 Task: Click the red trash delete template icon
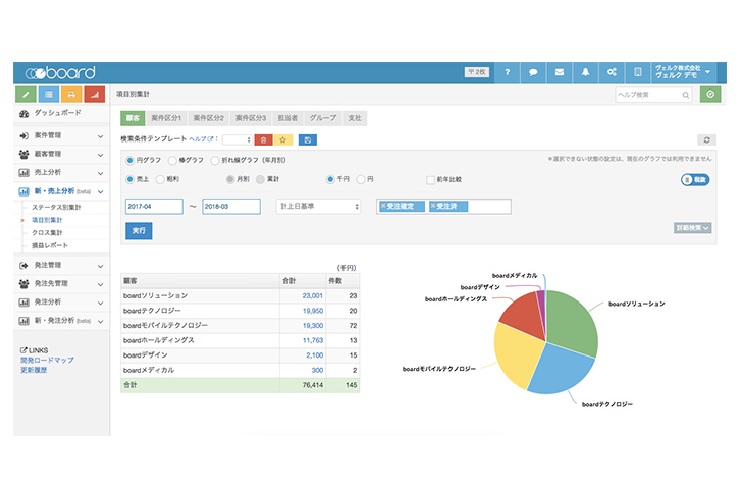pos(263,140)
